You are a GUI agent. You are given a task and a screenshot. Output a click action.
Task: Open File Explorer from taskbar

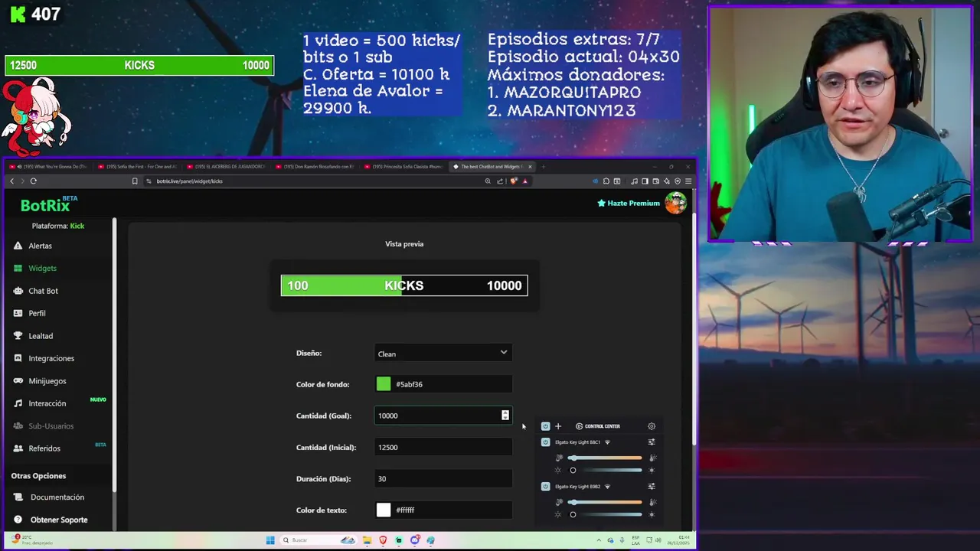pyautogui.click(x=366, y=540)
